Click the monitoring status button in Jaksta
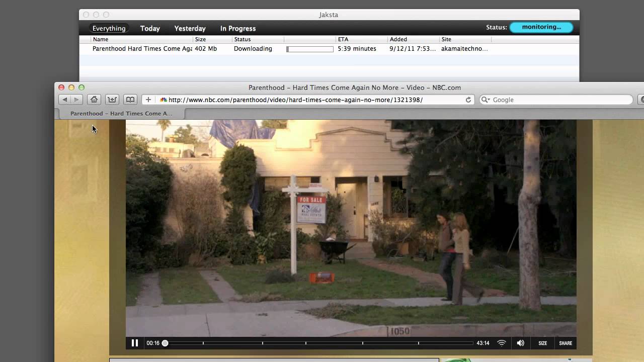 pos(541,27)
